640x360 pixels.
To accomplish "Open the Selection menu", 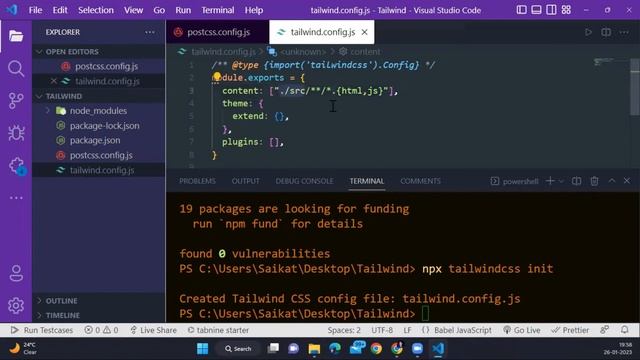I will tap(96, 10).
